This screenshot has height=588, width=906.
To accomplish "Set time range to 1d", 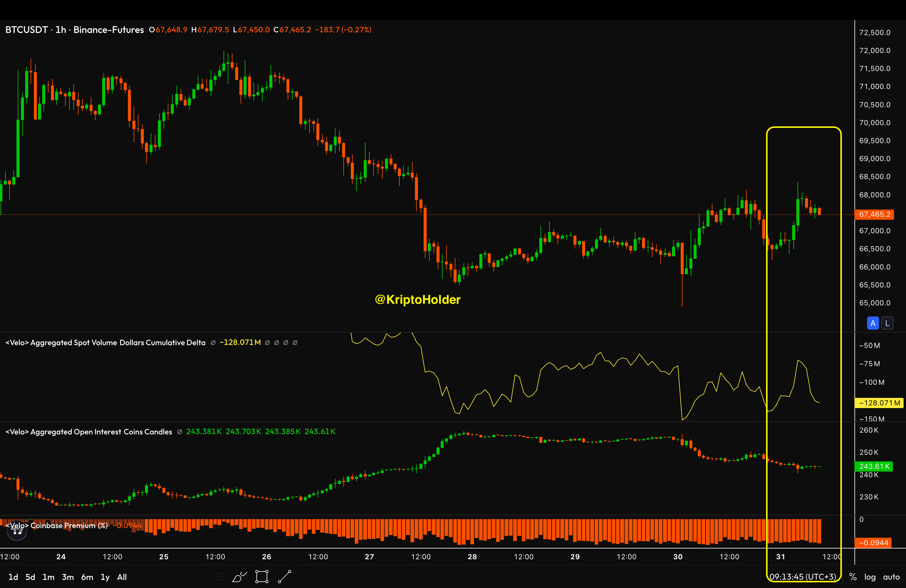I will [13, 577].
